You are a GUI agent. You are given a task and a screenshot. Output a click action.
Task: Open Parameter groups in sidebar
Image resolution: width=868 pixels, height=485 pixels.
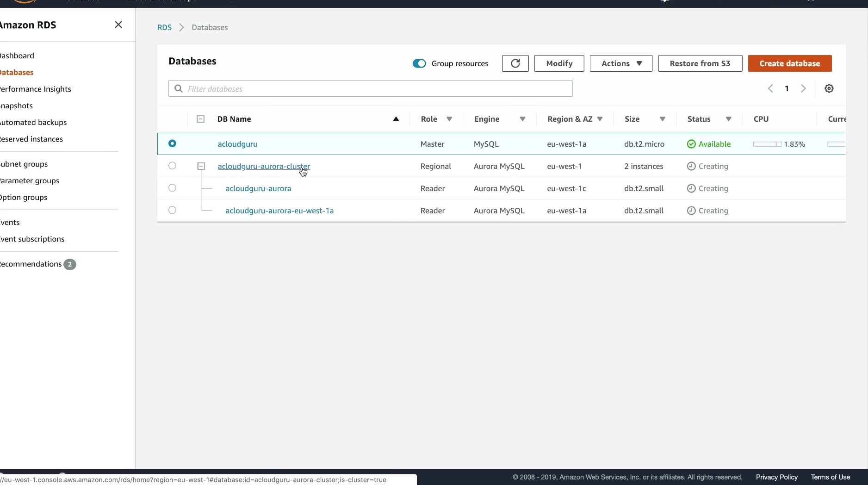coord(30,180)
